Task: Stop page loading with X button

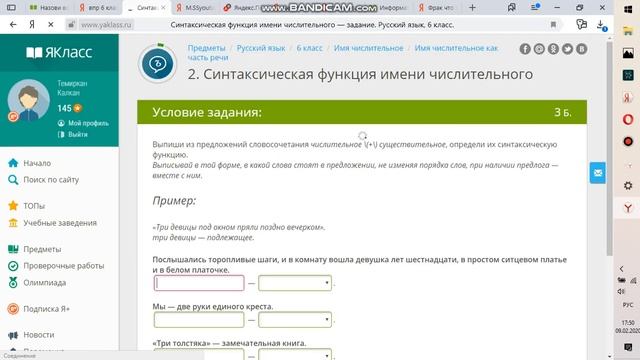Action: (51, 25)
